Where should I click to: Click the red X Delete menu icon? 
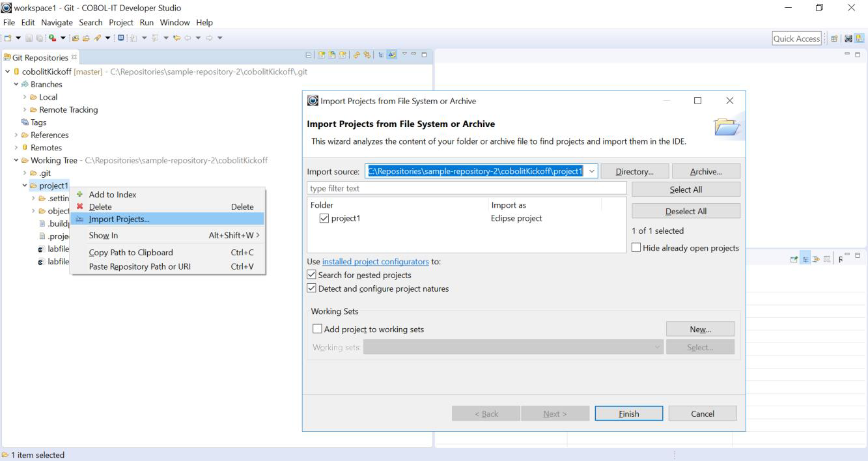pyautogui.click(x=80, y=206)
